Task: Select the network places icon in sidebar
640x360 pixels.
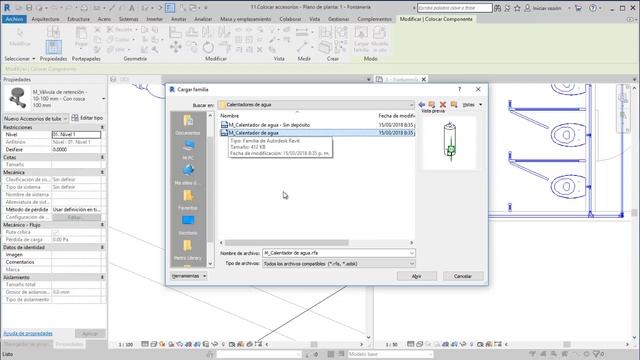Action: pos(188,175)
